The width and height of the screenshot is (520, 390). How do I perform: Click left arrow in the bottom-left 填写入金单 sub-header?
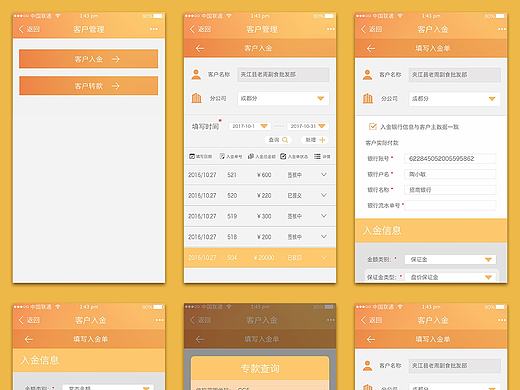(x=29, y=339)
